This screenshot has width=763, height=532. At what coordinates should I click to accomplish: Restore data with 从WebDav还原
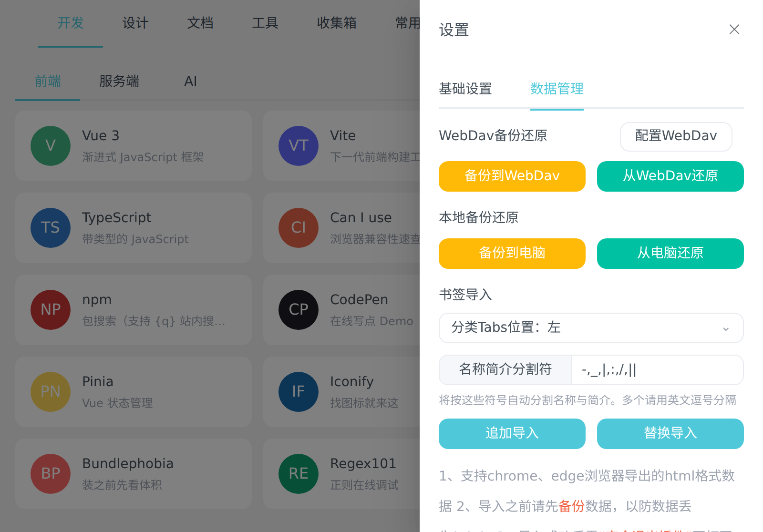670,176
